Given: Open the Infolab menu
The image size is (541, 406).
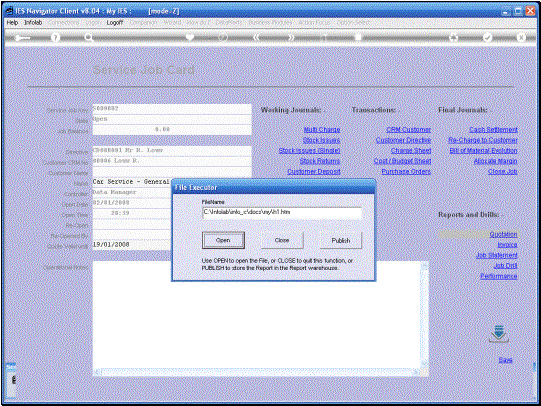Looking at the screenshot, I should click(x=33, y=22).
